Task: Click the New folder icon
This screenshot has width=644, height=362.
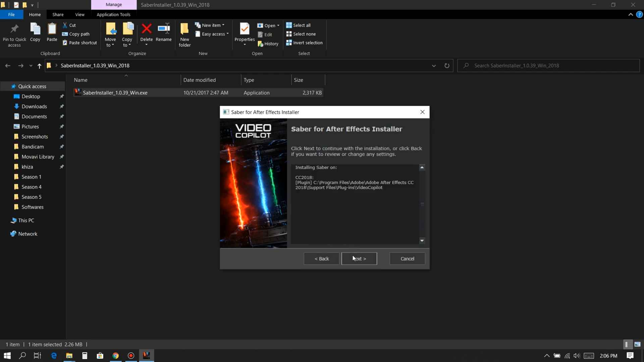Action: 184,29
